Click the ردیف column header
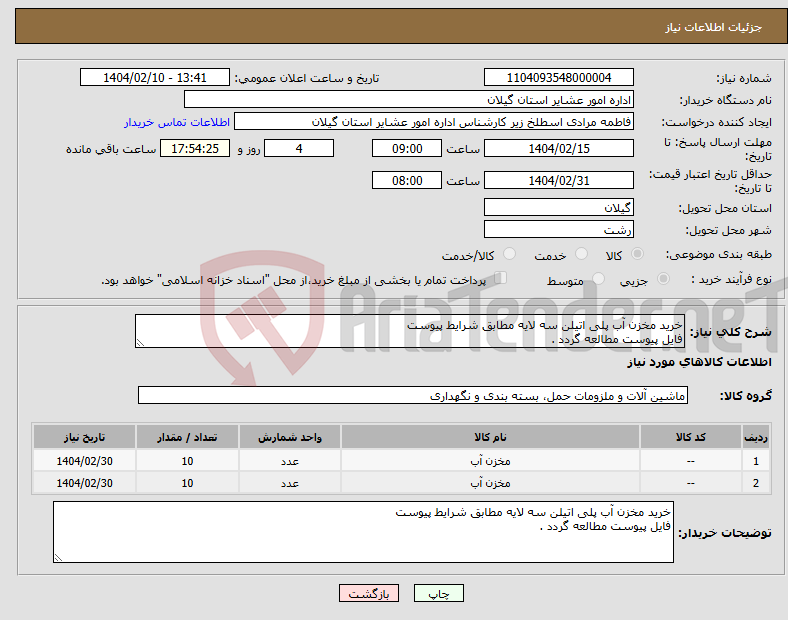This screenshot has width=788, height=620. point(756,437)
